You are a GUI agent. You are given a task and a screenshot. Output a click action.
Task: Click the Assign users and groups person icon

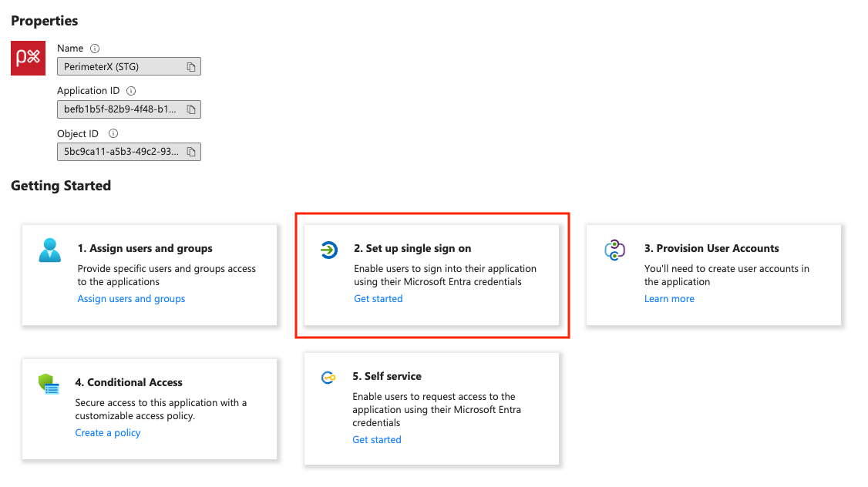tap(50, 250)
